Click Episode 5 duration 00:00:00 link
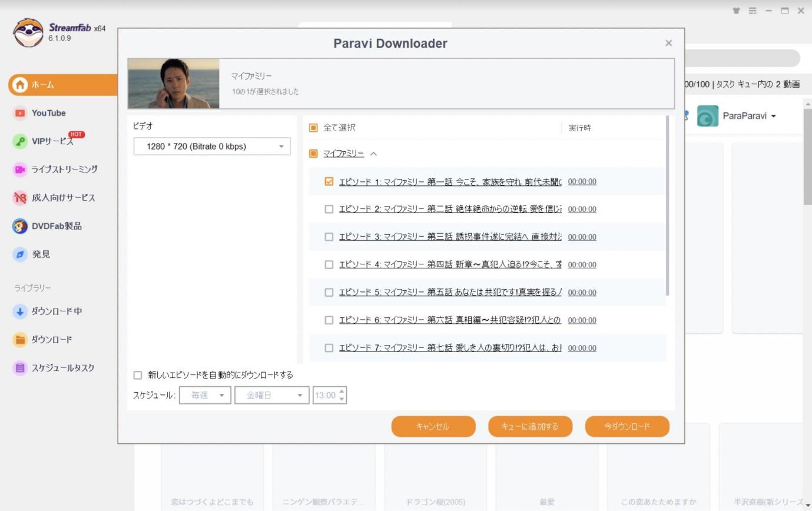The image size is (812, 511). 582,292
